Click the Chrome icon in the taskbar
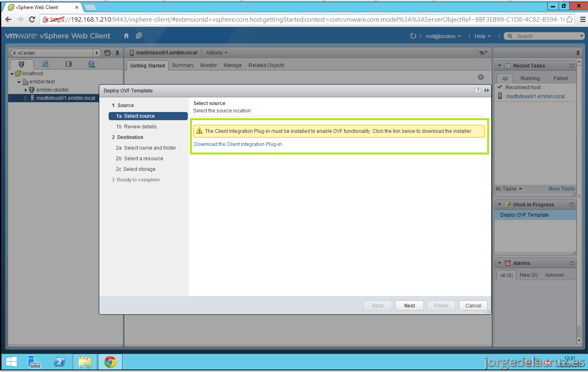Viewport: 588px width, 372px height. pos(110,362)
